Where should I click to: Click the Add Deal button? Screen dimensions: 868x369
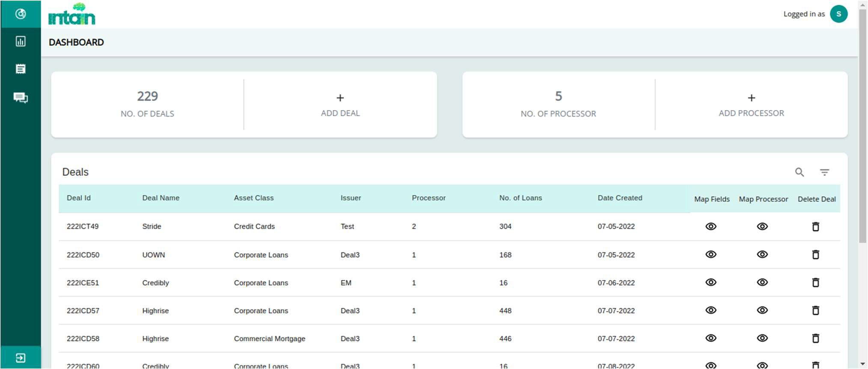340,105
